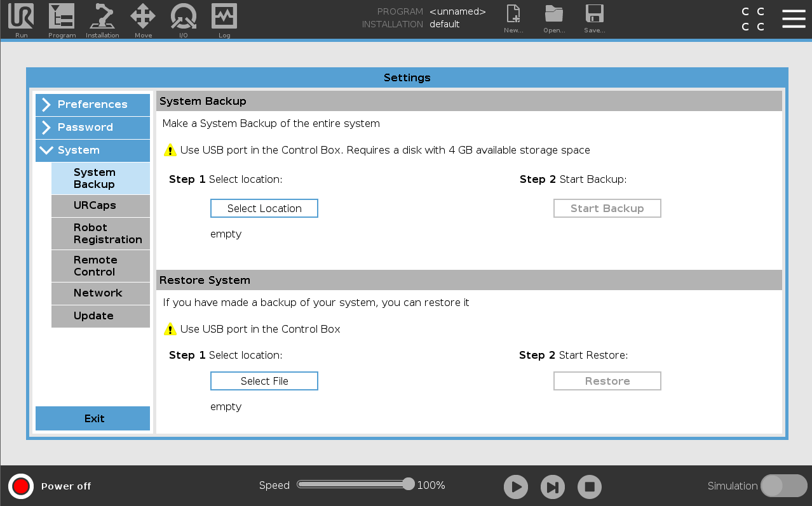This screenshot has height=506, width=812.
Task: Toggle the Simulation switch
Action: (x=783, y=486)
